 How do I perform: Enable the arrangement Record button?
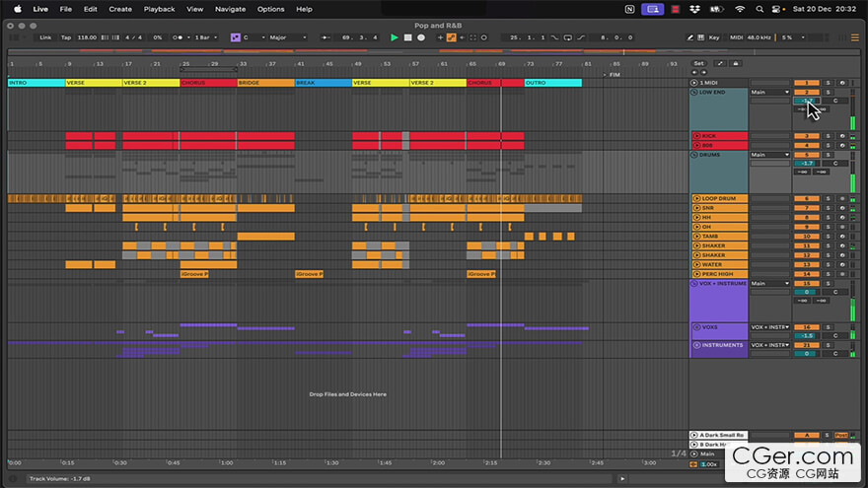click(x=421, y=37)
